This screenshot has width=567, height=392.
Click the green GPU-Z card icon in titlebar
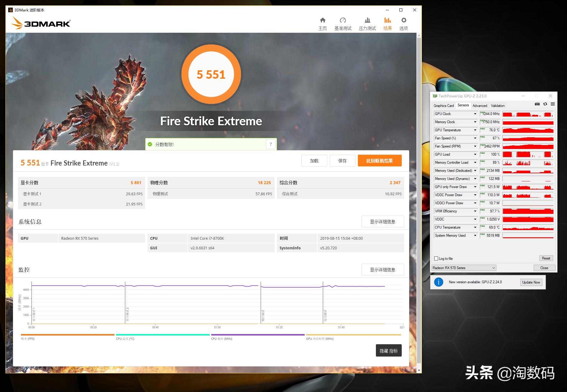point(435,96)
